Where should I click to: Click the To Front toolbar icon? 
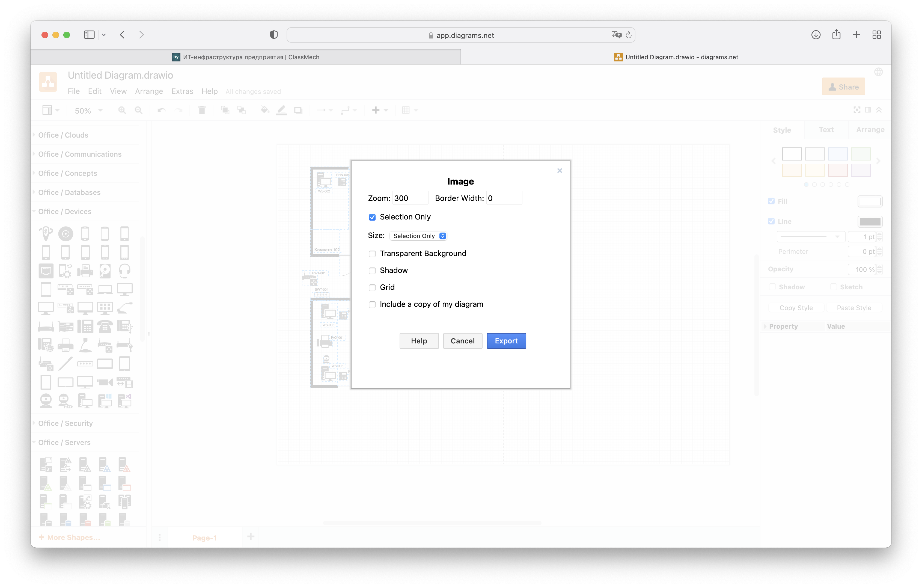[225, 110]
